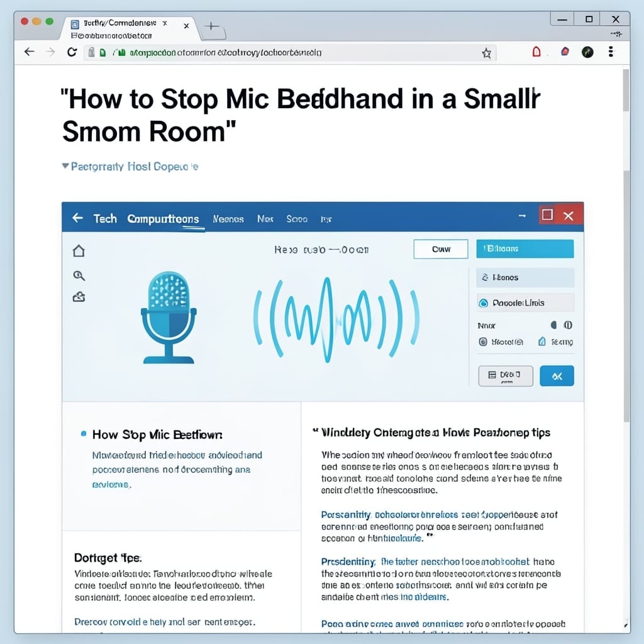Close the current browser tab
The height and width of the screenshot is (644, 644).
[186, 26]
